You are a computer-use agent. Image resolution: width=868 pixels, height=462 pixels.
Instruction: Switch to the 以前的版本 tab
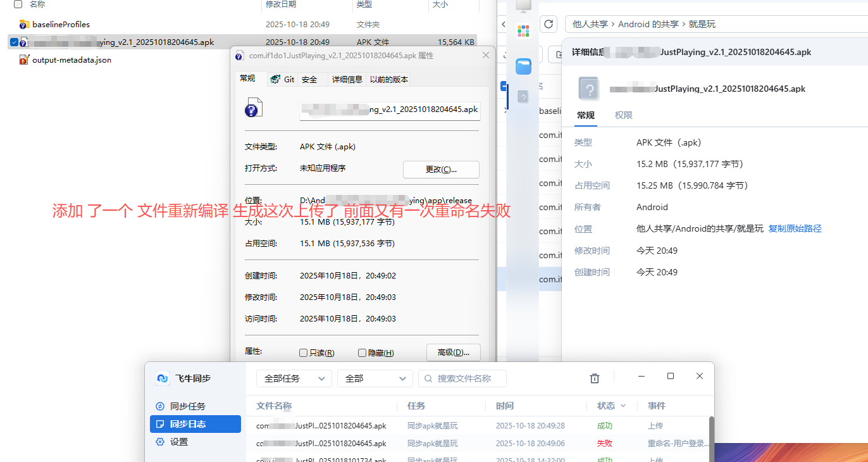tap(389, 80)
